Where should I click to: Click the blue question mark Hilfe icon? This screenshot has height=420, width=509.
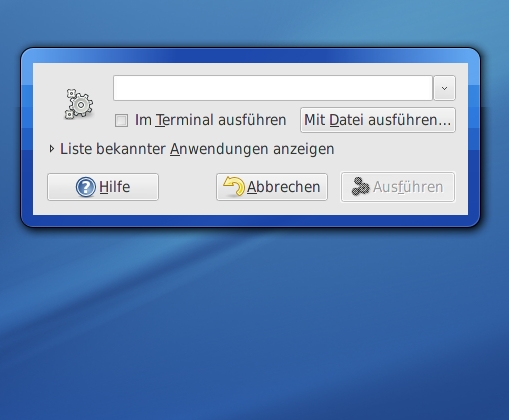(x=86, y=187)
